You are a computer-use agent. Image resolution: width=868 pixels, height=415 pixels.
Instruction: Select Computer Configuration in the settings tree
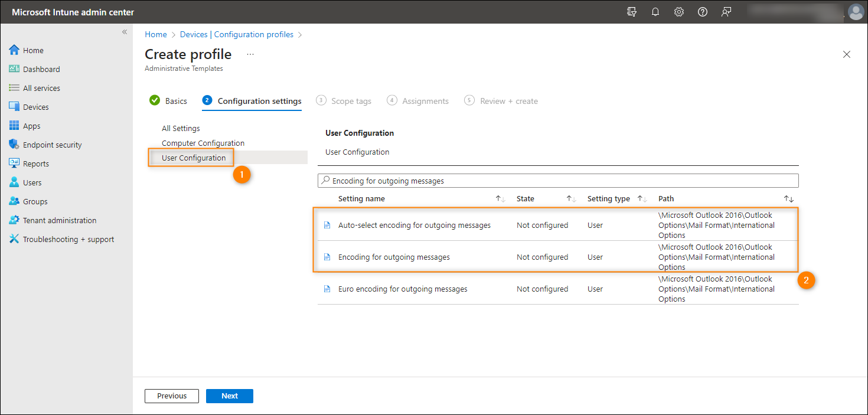click(x=203, y=143)
